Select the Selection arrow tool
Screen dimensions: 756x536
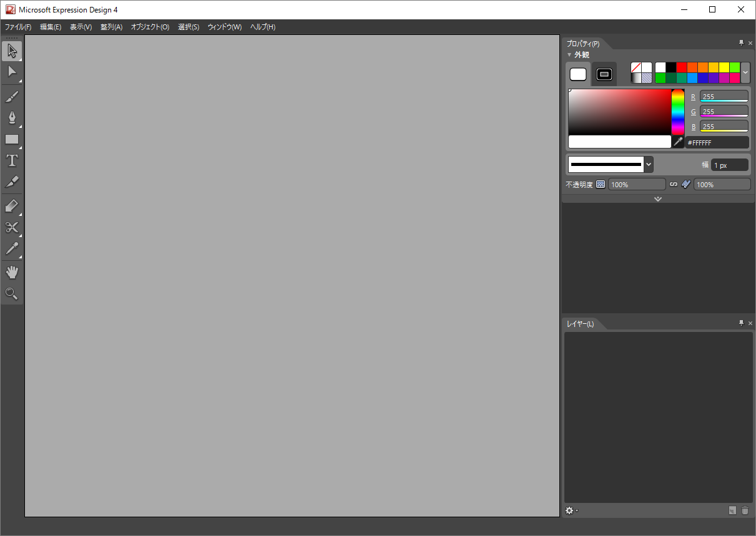pyautogui.click(x=12, y=51)
